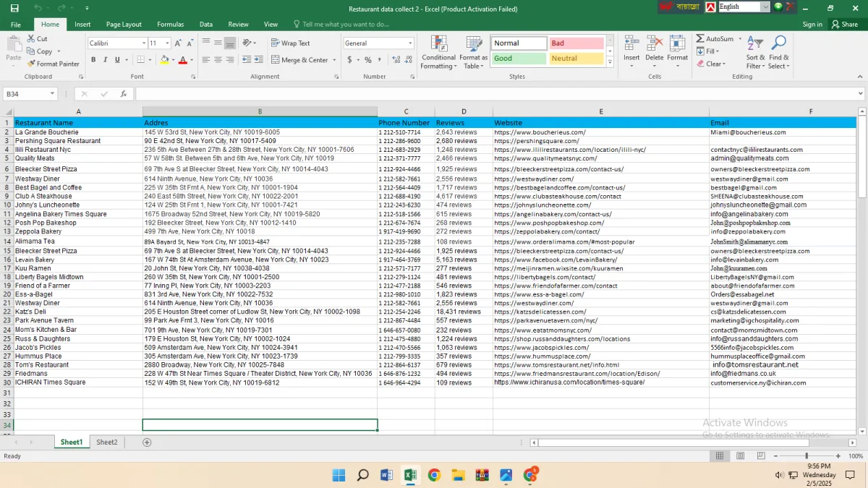The image size is (868, 488).
Task: Switch to Page Layout view in status bar
Action: 740,456
